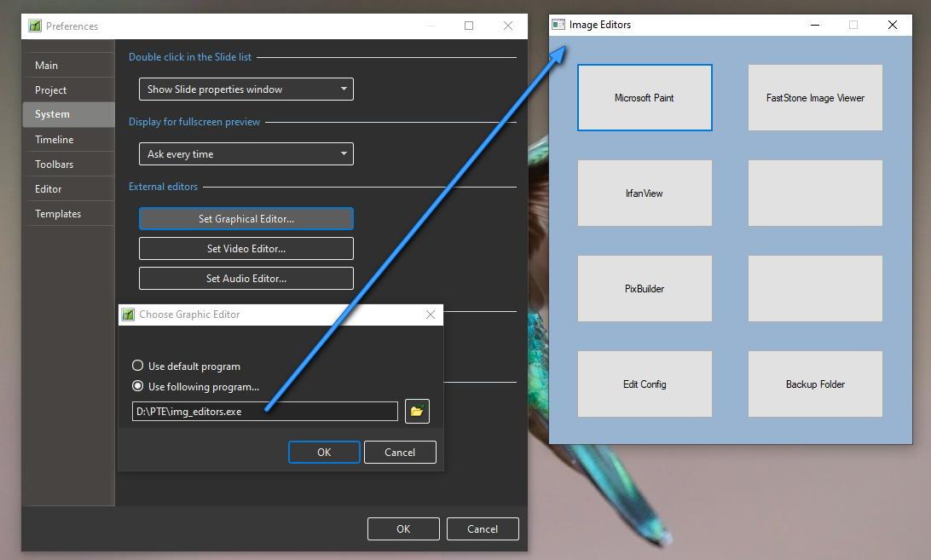This screenshot has height=560, width=931.
Task: Cancel the Choose Graphic Editor dialog
Action: click(400, 452)
